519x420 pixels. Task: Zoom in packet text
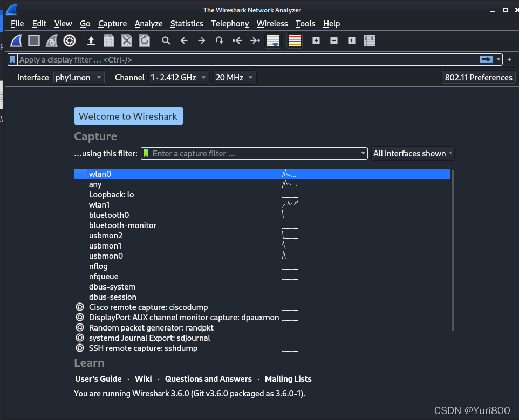point(316,40)
